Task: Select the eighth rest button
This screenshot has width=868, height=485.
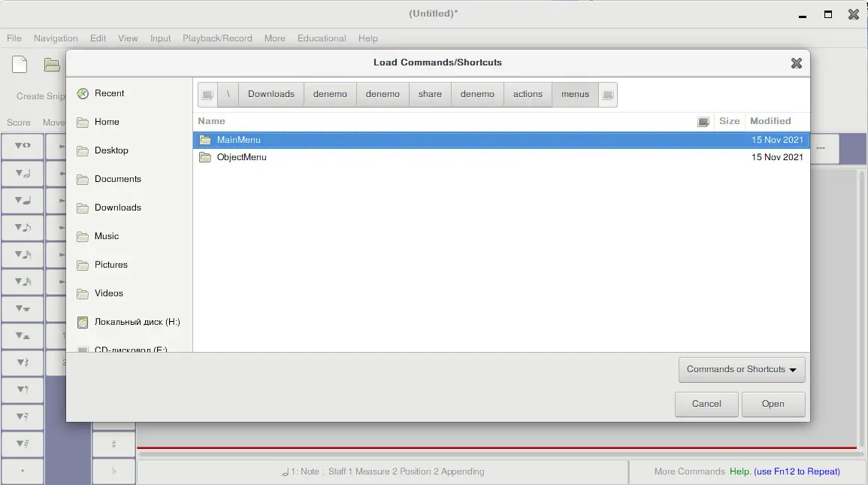Action: pyautogui.click(x=23, y=390)
